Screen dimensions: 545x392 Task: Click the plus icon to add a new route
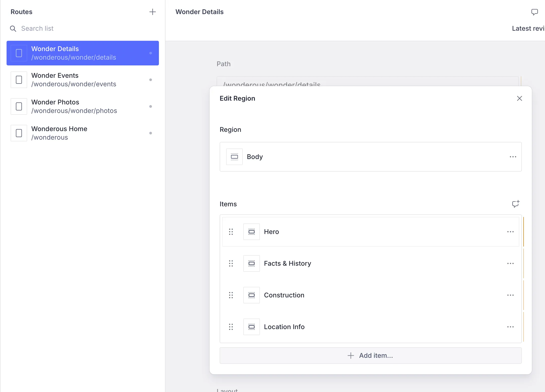tap(153, 12)
